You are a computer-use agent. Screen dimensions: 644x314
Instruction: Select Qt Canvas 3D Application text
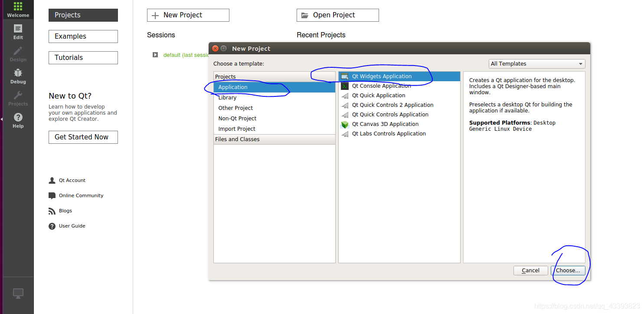point(385,124)
